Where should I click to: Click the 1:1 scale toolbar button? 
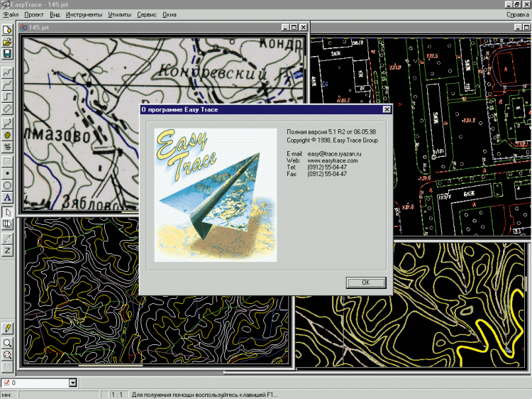click(x=7, y=367)
